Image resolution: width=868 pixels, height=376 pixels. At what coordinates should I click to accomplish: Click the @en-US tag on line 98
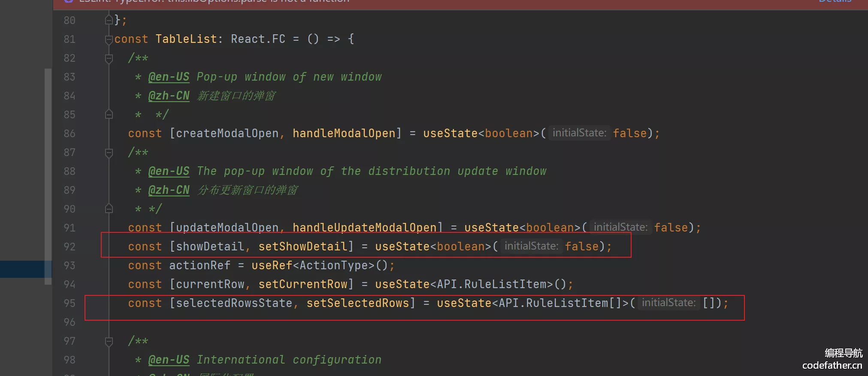(169, 360)
